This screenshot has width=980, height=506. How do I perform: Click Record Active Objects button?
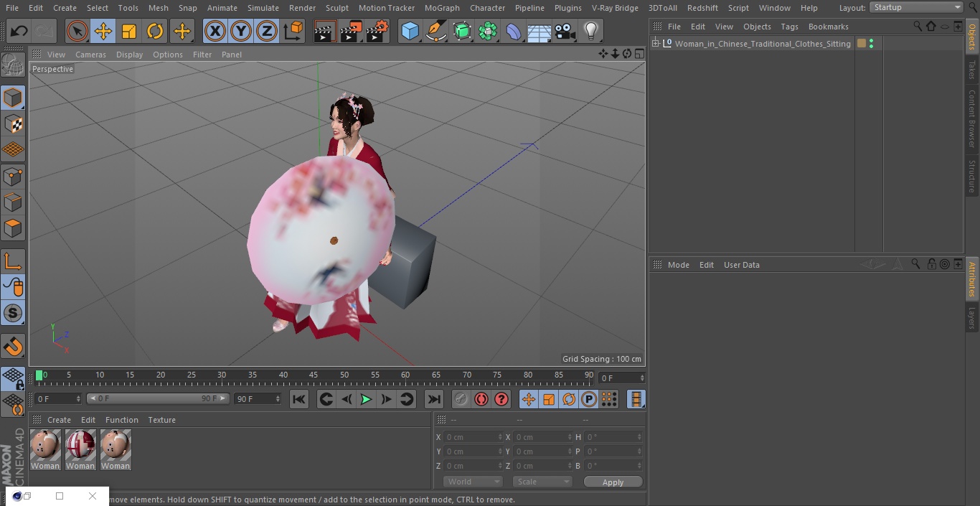[461, 399]
